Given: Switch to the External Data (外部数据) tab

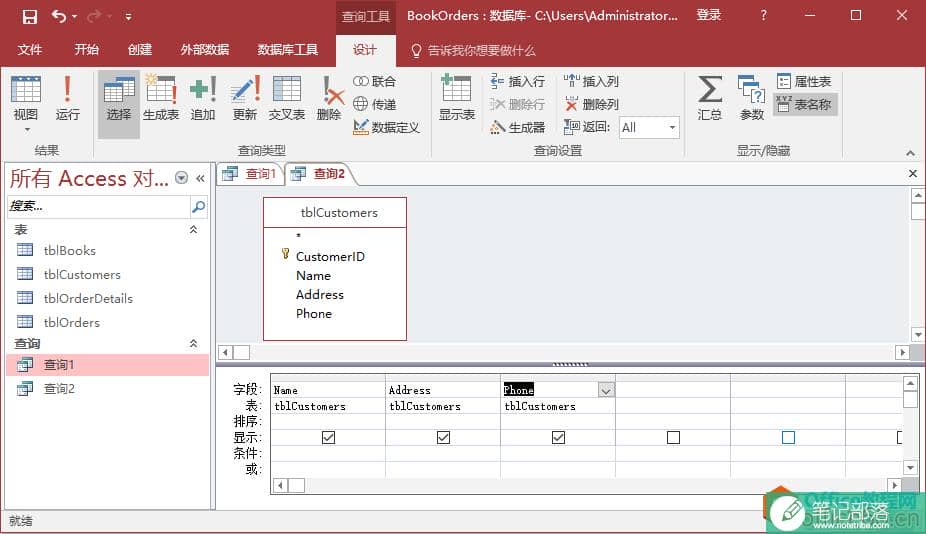Looking at the screenshot, I should tap(205, 50).
